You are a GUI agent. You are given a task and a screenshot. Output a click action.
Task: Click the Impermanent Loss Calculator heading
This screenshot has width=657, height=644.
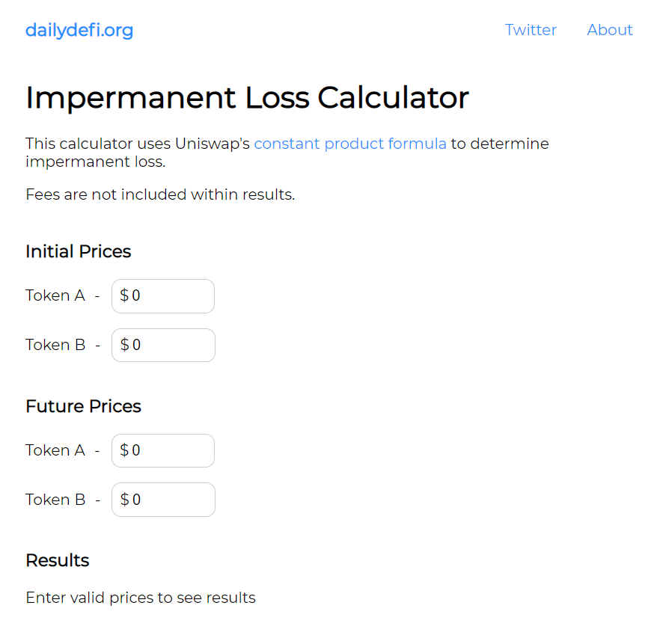(x=247, y=98)
